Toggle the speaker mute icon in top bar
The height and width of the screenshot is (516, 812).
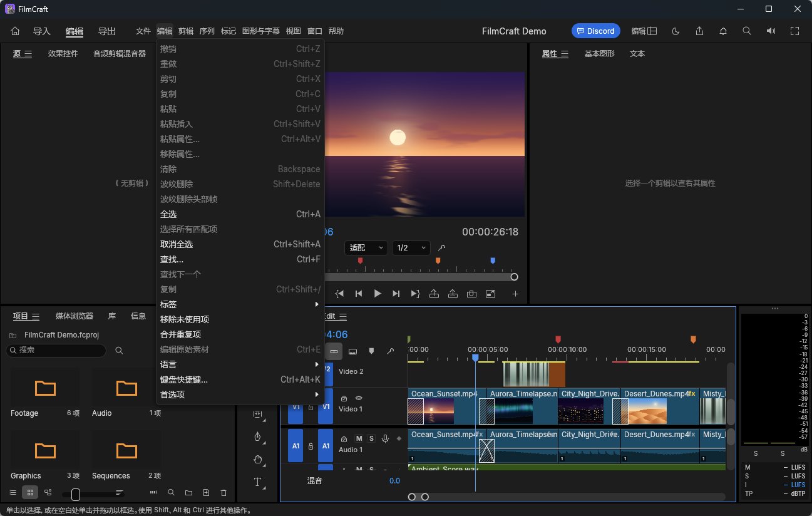coord(771,31)
